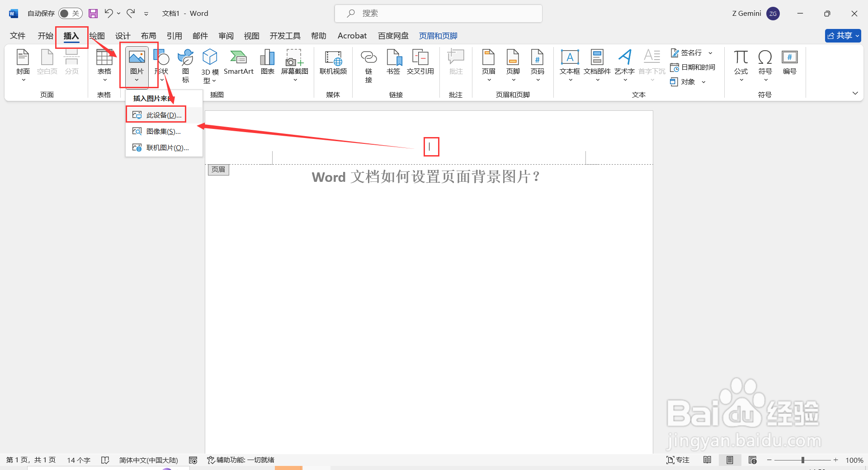The image size is (868, 470).
Task: Expand the 对象 (Object) dropdown
Action: [703, 82]
